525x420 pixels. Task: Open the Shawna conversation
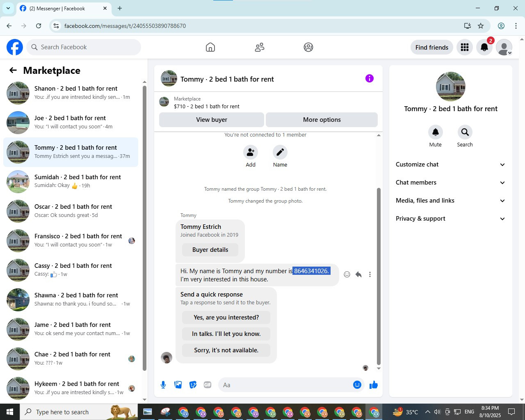click(71, 300)
